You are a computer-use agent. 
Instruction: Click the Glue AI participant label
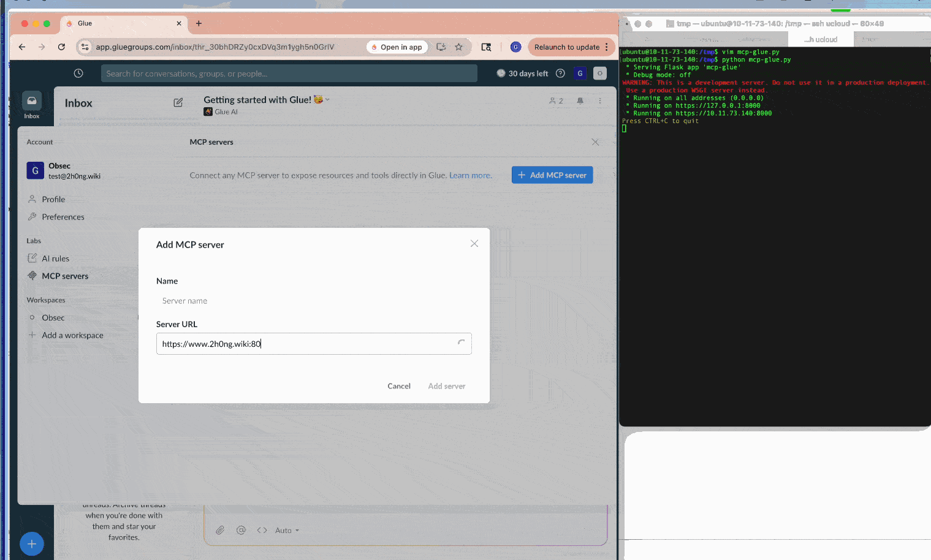coord(221,112)
